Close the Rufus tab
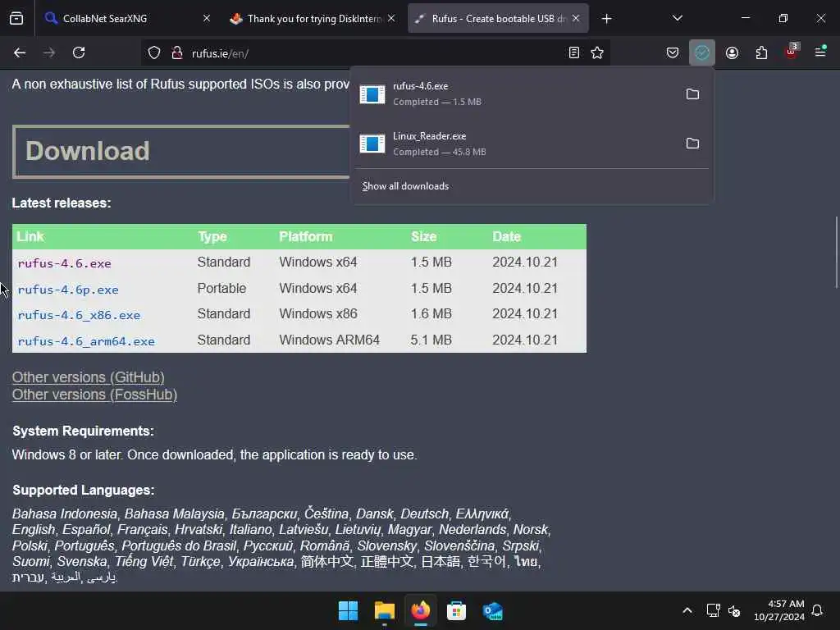This screenshot has width=840, height=630. [x=576, y=18]
